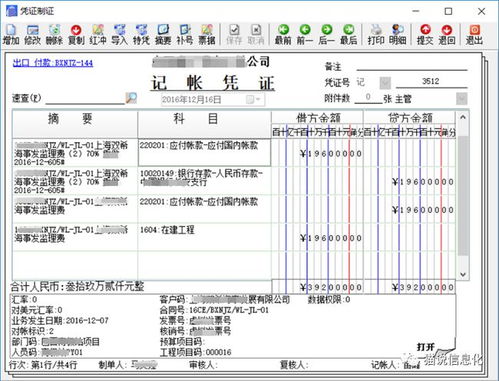Viewport: 499px width, 381px height.
Task: Click status text 行次:第1行/共4行
Action: coord(43,365)
